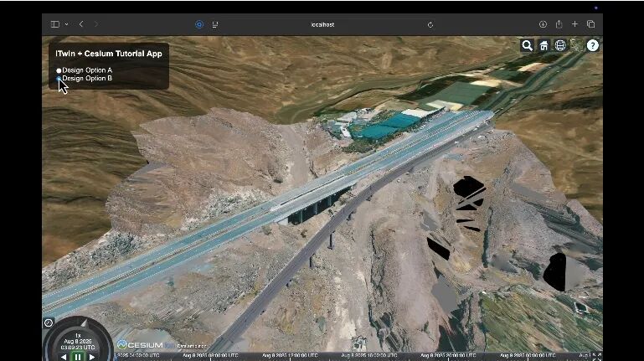This screenshot has width=644, height=361.
Task: Toggle the browser sidebar
Action: pyautogui.click(x=55, y=24)
